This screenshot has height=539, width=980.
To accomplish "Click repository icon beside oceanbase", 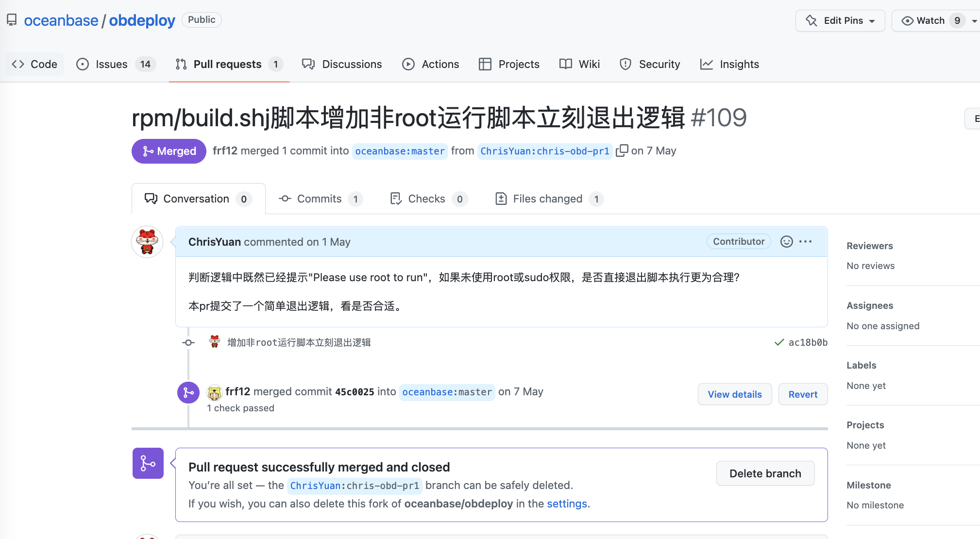I will 12,20.
